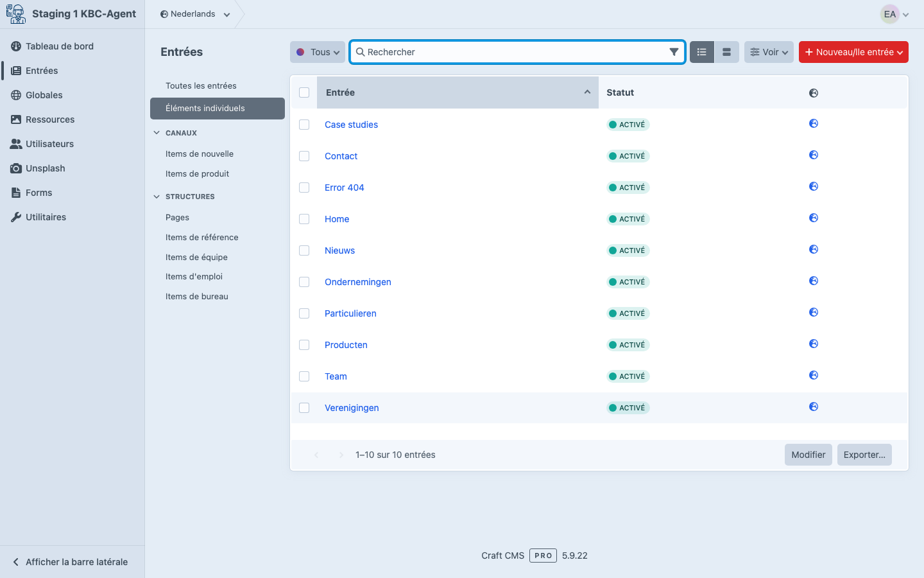Switch to structure view icon
Screen dimensions: 924x578
click(726, 52)
